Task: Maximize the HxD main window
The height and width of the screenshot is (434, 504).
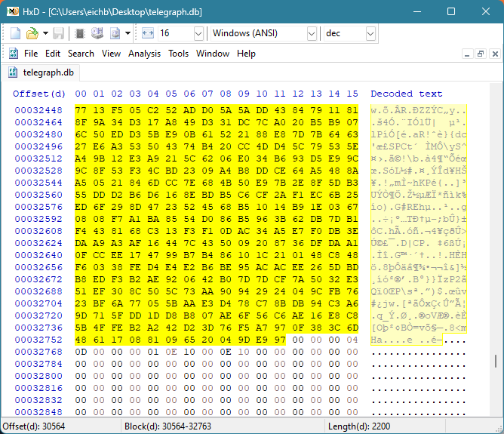Action: [x=451, y=11]
